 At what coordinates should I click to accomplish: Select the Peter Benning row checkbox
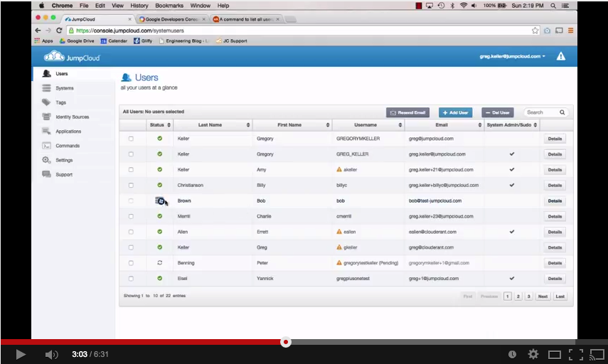click(x=131, y=263)
